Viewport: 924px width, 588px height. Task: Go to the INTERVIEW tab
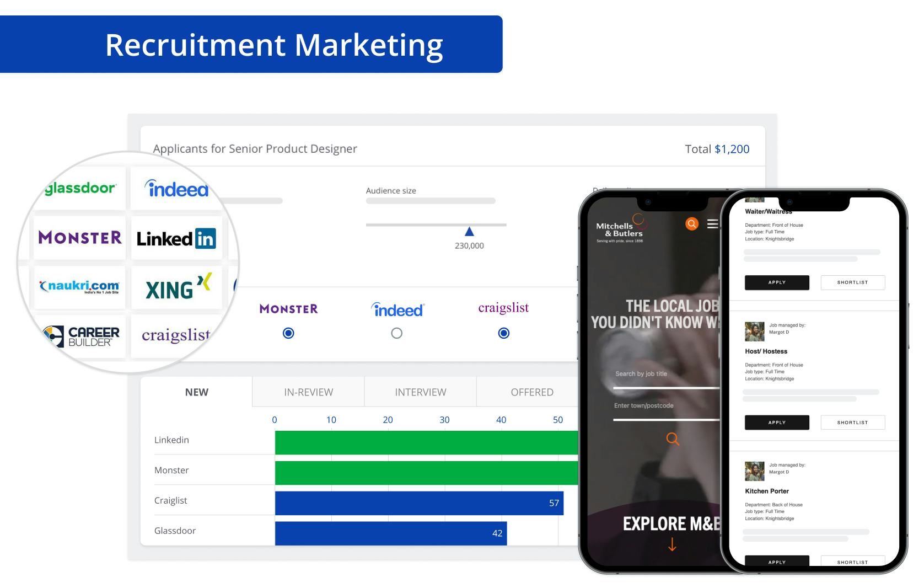420,392
